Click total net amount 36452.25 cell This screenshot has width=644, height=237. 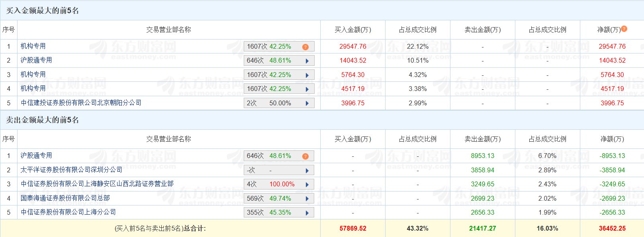click(x=612, y=229)
